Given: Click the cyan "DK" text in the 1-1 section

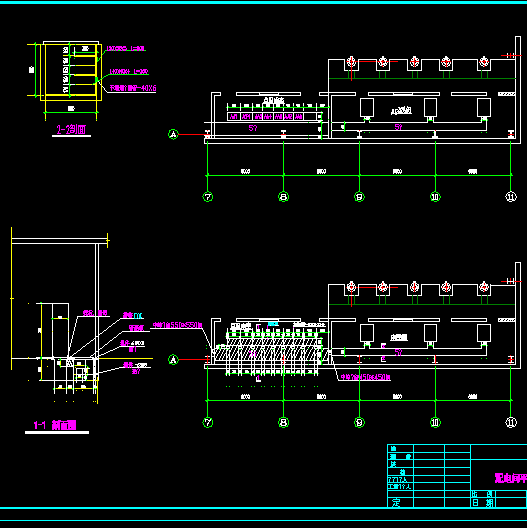Looking at the screenshot, I should (x=138, y=316).
